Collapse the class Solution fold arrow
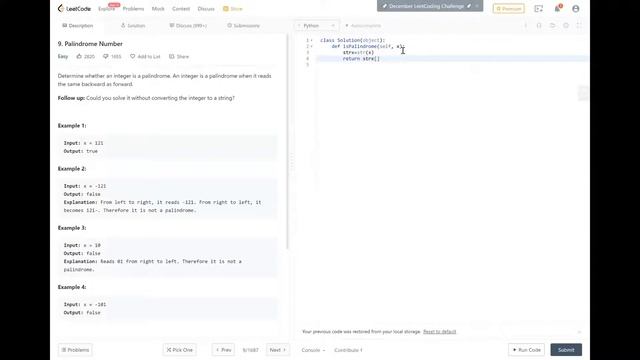 312,40
